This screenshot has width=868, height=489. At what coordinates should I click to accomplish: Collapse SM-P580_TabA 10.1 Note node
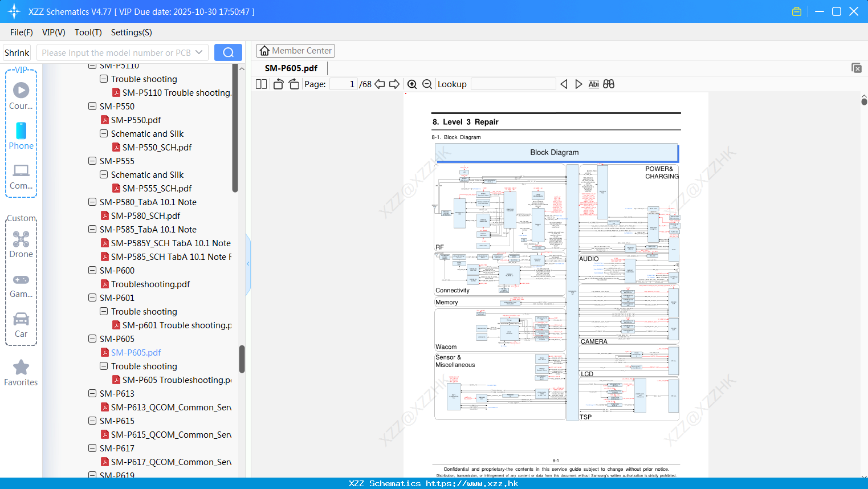point(92,202)
